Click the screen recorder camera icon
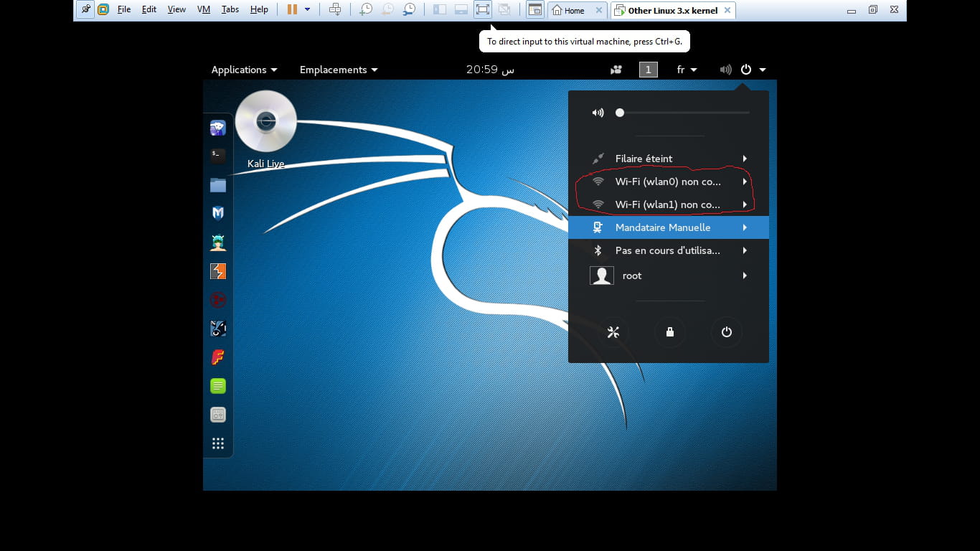Viewport: 980px width, 551px height. pos(616,70)
